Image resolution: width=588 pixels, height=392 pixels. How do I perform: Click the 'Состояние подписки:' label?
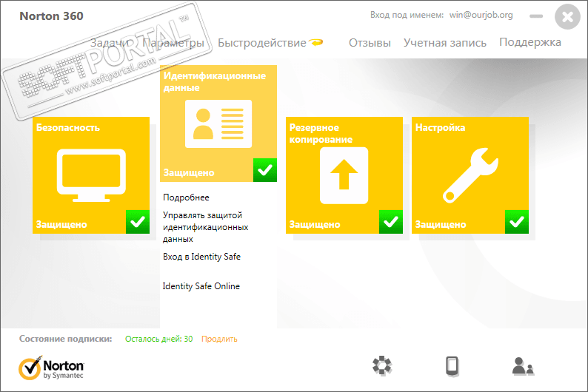point(66,339)
